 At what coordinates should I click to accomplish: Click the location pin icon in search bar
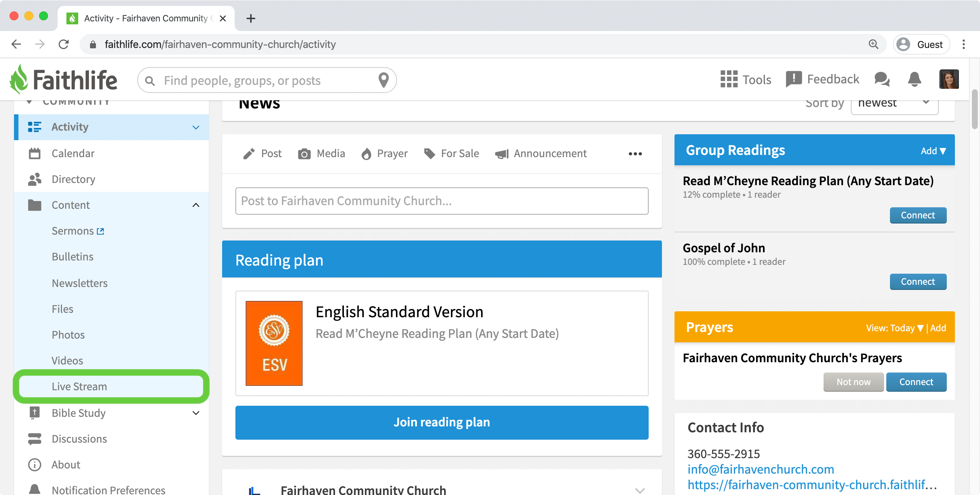tap(383, 80)
